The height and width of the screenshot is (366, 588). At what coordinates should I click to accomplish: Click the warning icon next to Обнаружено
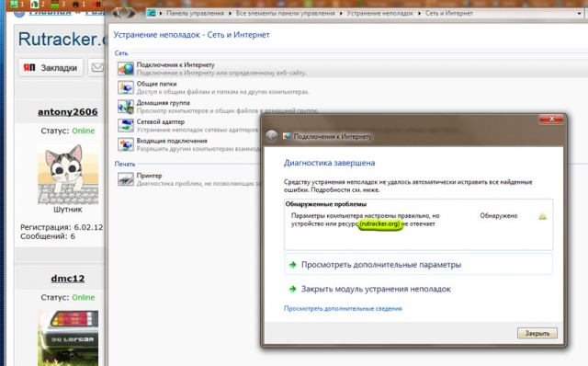coord(542,216)
